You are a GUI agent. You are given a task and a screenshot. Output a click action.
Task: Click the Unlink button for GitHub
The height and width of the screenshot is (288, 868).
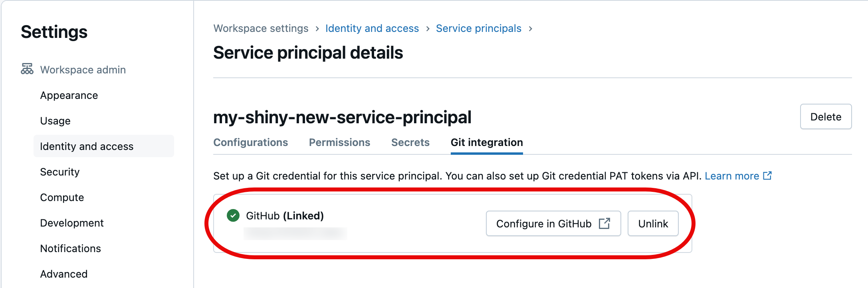point(653,223)
